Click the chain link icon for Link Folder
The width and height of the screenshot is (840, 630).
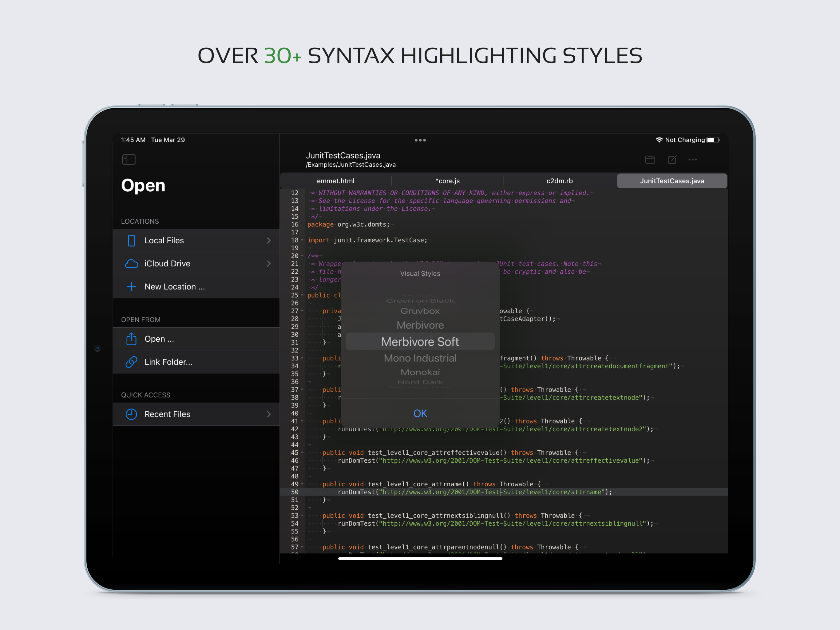131,362
